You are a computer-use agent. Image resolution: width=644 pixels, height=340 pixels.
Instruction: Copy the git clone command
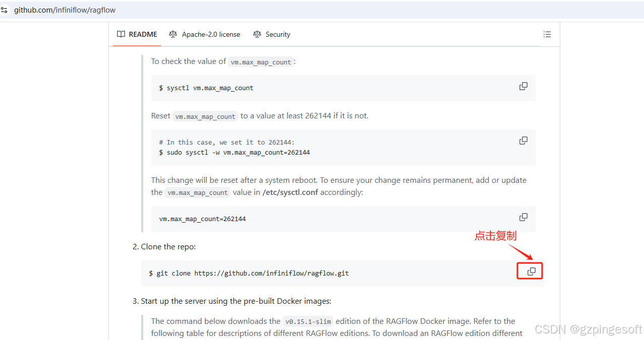tap(531, 271)
